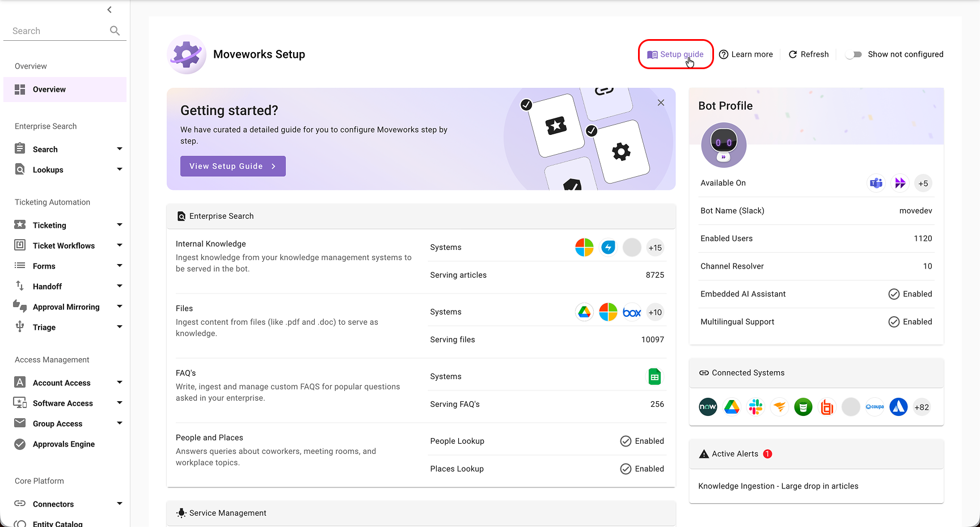Click the Google Drive icon in Connected Systems

732,407
